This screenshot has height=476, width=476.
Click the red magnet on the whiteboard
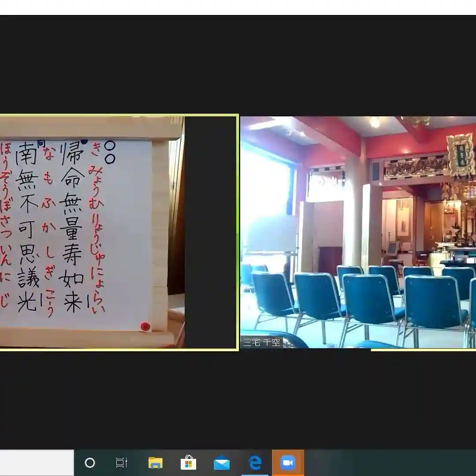pos(145,327)
